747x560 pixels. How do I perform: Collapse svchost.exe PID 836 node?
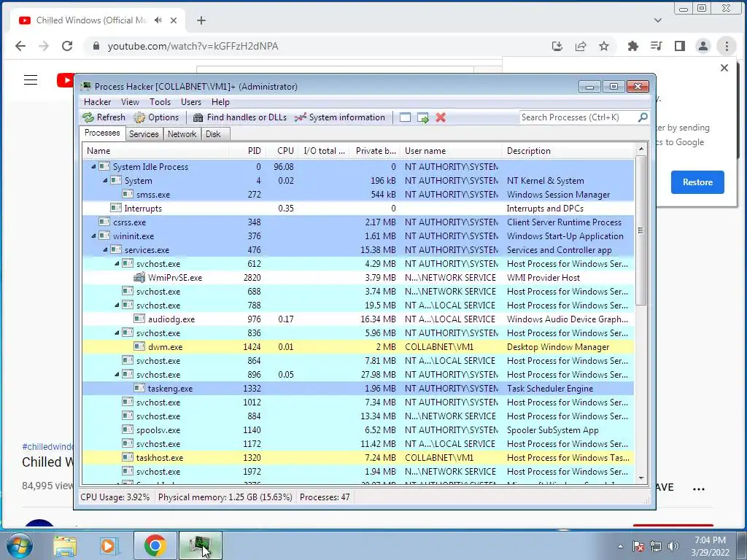tap(117, 332)
